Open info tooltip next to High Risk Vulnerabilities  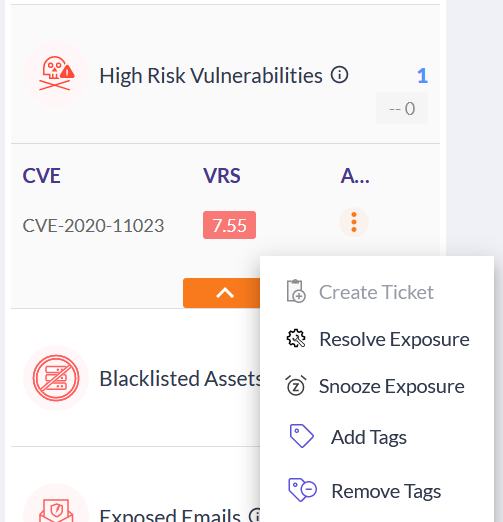click(339, 75)
